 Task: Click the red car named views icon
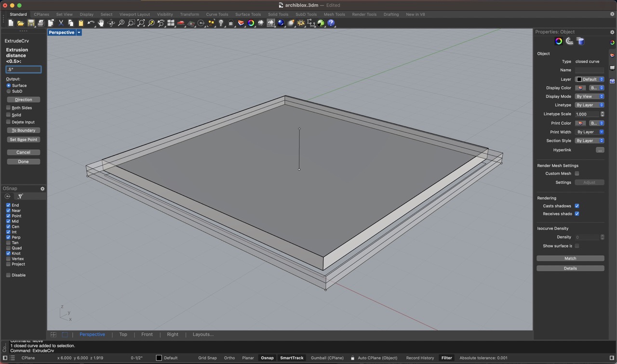click(x=181, y=23)
